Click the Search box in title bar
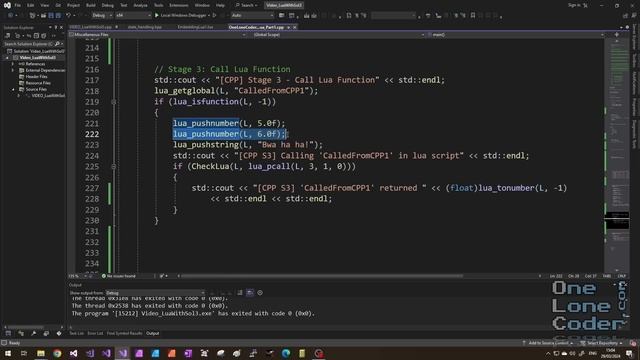 [x=246, y=5]
